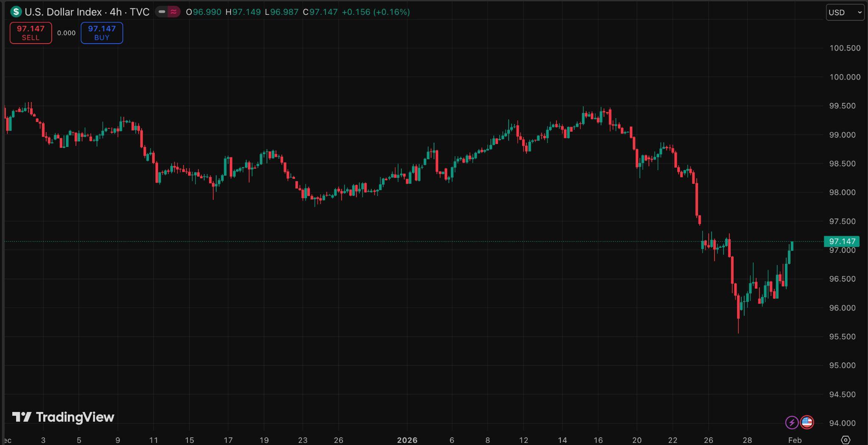The width and height of the screenshot is (868, 445).
Task: Click the 95.500 price axis label
Action: point(842,337)
